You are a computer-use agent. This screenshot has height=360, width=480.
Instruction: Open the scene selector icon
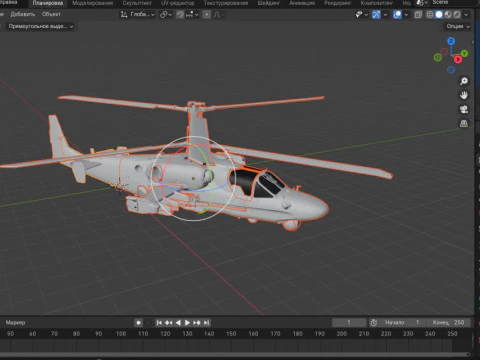422,3
